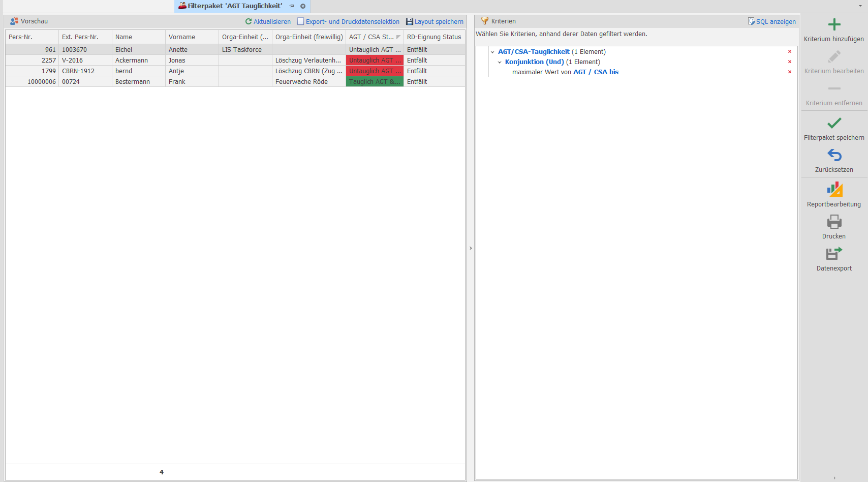868x482 pixels.
Task: Open Reportbearbeitung chart icon
Action: [x=834, y=190]
